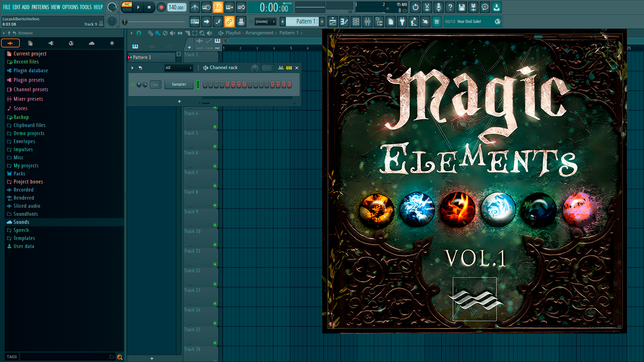Open the Mixer via sliders icon
This screenshot has height=362, width=644.
[x=367, y=21]
